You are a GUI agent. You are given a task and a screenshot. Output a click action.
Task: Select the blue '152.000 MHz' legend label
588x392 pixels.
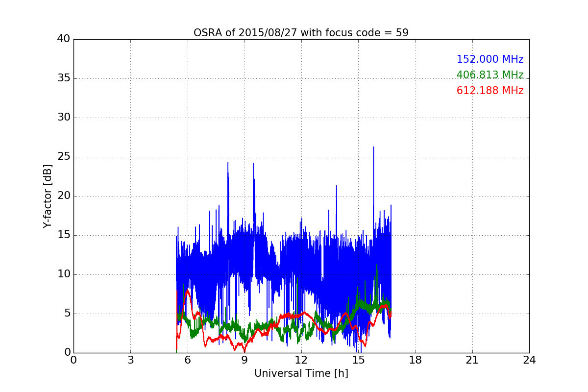tap(490, 59)
